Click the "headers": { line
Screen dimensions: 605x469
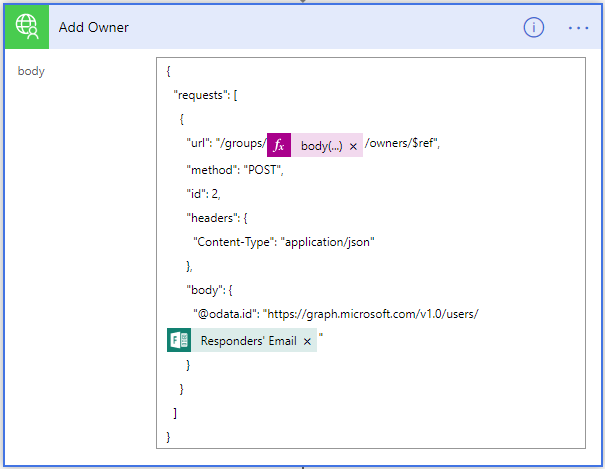pos(217,218)
